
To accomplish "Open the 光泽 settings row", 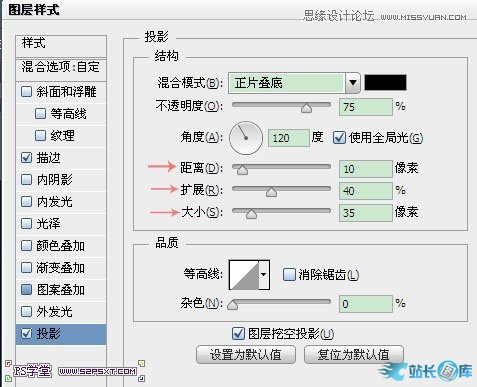I will (x=61, y=224).
